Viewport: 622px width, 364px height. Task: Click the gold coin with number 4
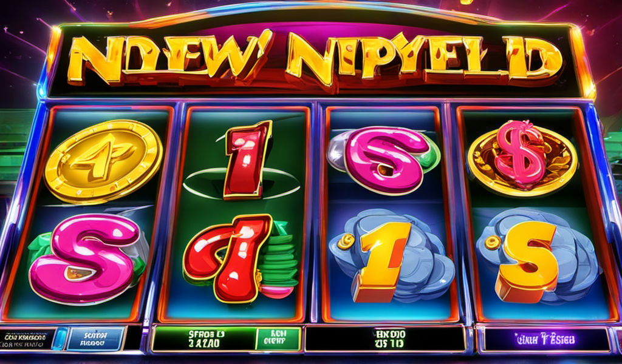click(103, 160)
